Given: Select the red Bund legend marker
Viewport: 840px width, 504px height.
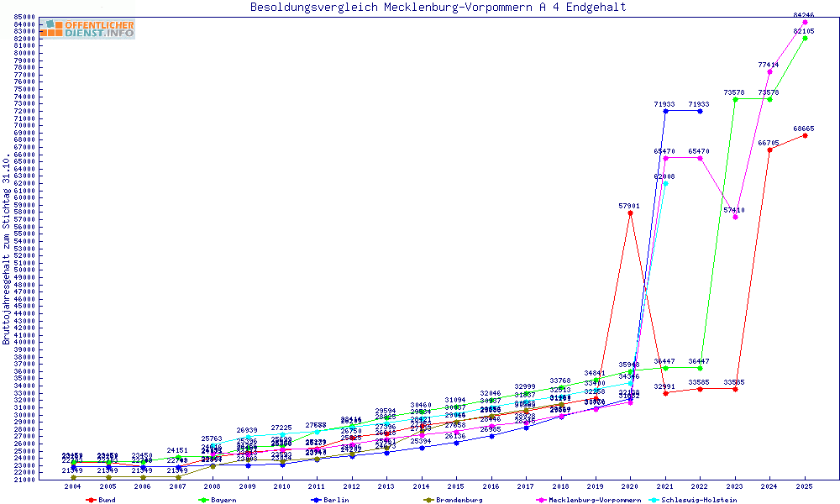Looking at the screenshot, I should [92, 500].
